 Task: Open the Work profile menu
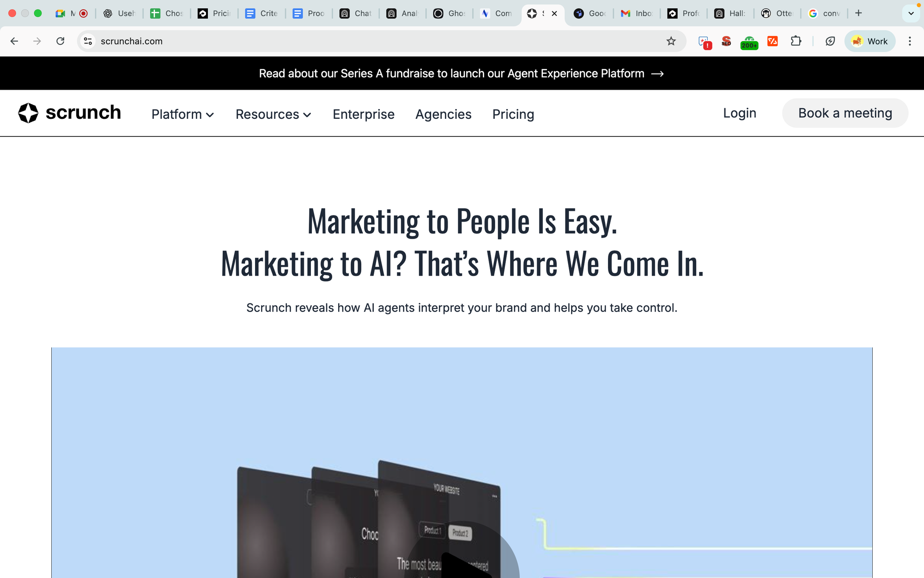[870, 41]
